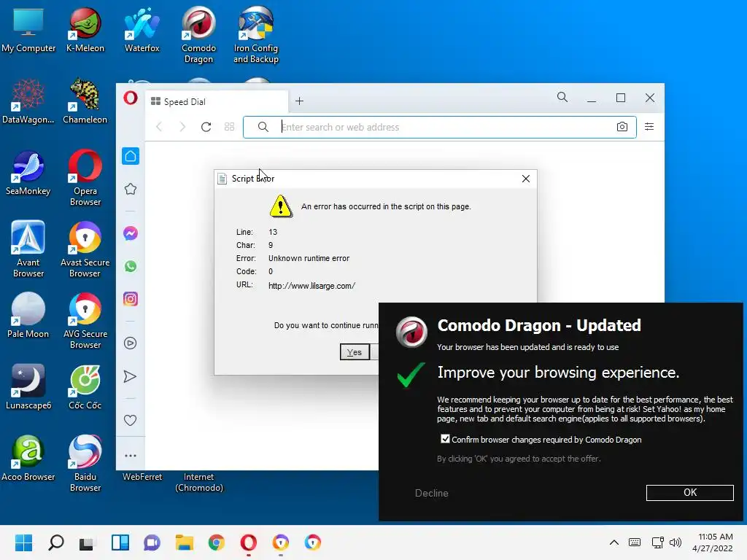Add a new tab in Opera
This screenshot has width=747, height=560.
tap(299, 101)
